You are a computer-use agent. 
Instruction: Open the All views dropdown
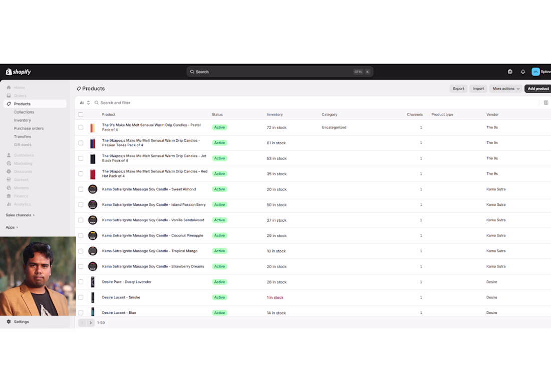[x=85, y=103]
